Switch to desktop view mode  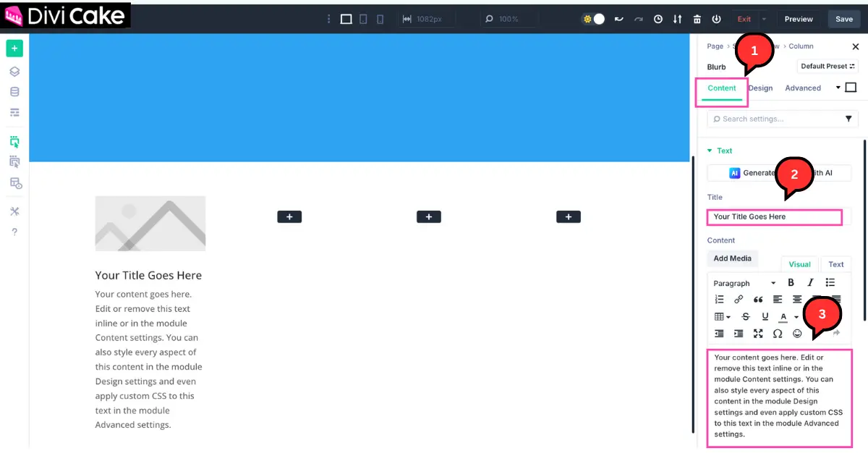click(346, 19)
